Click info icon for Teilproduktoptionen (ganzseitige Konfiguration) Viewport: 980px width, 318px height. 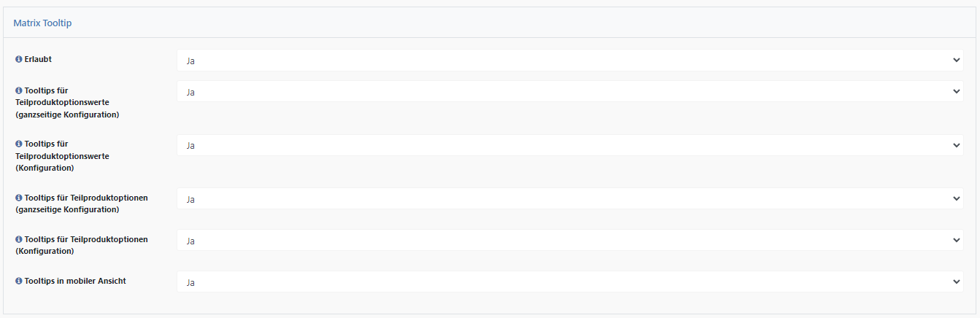click(19, 198)
